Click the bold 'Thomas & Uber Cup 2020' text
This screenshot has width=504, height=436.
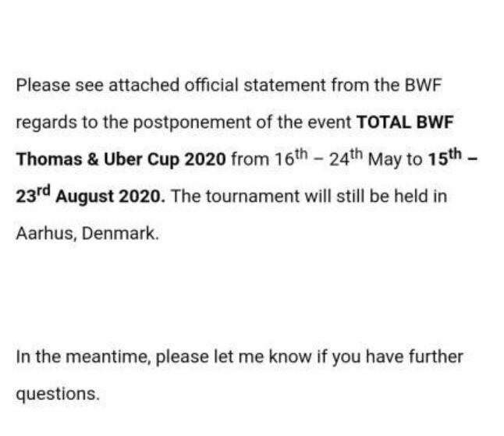coord(121,160)
